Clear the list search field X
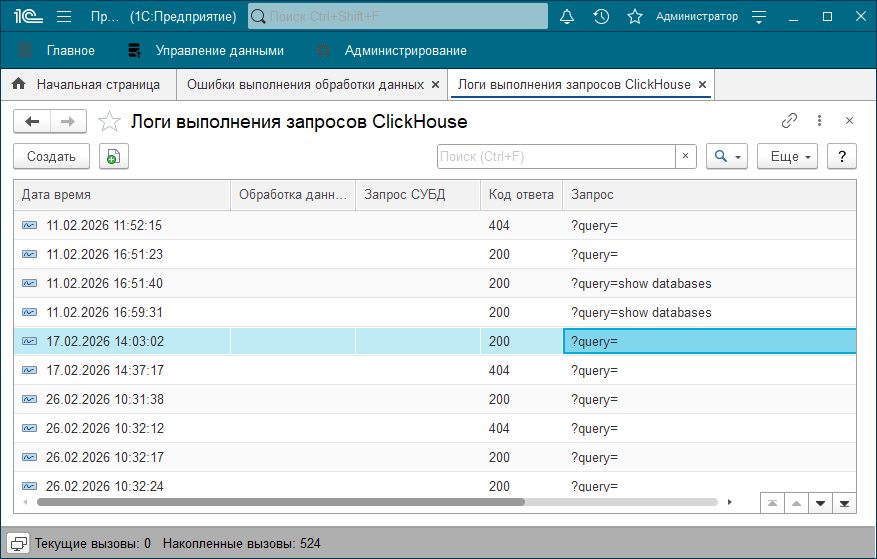The width and height of the screenshot is (877, 559). click(x=686, y=156)
